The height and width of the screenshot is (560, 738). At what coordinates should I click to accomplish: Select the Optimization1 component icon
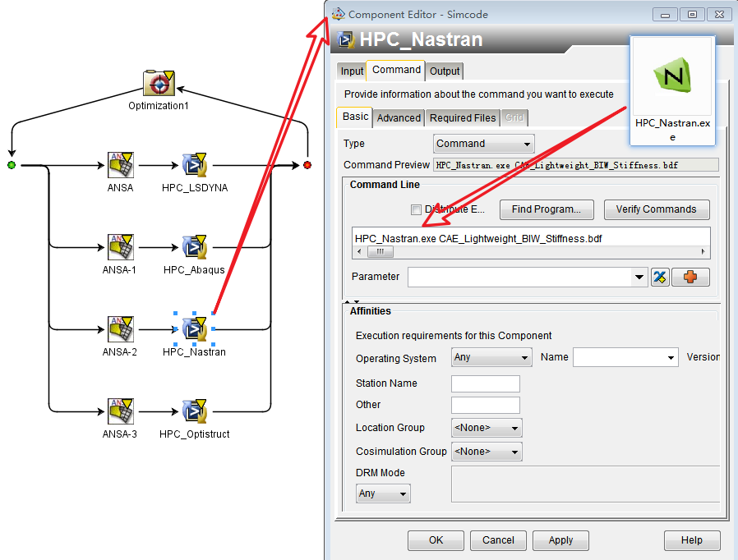[159, 83]
